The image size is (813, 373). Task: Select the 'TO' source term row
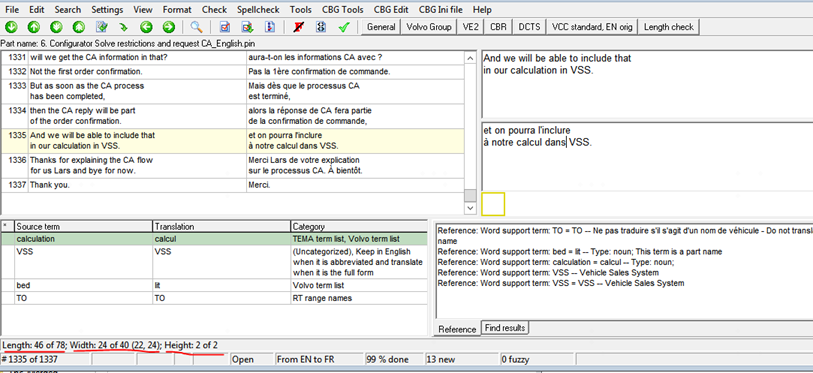click(x=215, y=298)
